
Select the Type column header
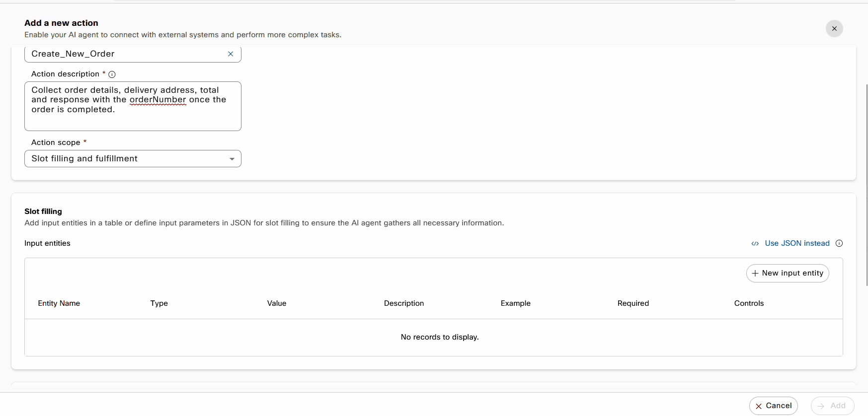(159, 303)
